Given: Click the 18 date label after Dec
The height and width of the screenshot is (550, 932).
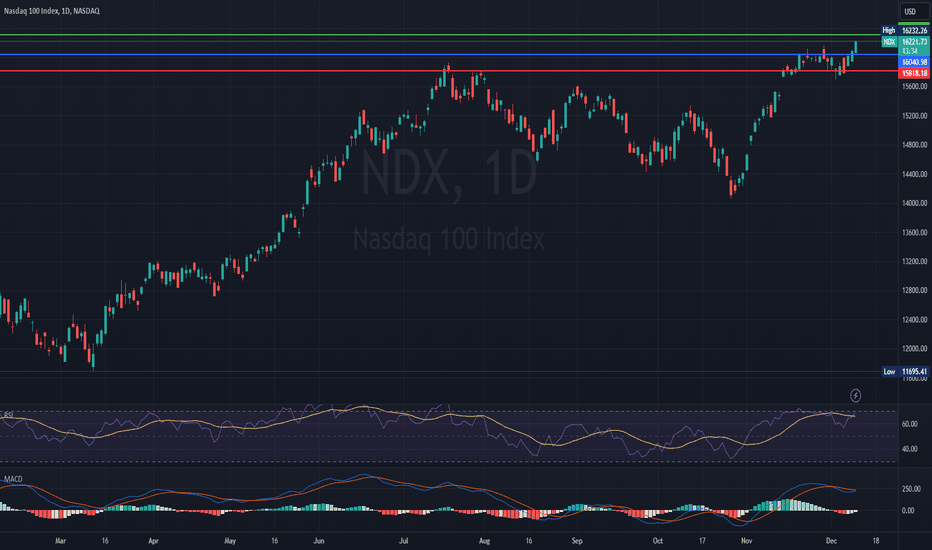Looking at the screenshot, I should tap(876, 541).
